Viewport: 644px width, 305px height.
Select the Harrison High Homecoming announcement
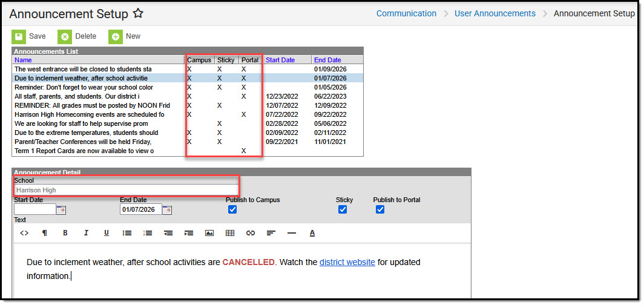coord(188,114)
